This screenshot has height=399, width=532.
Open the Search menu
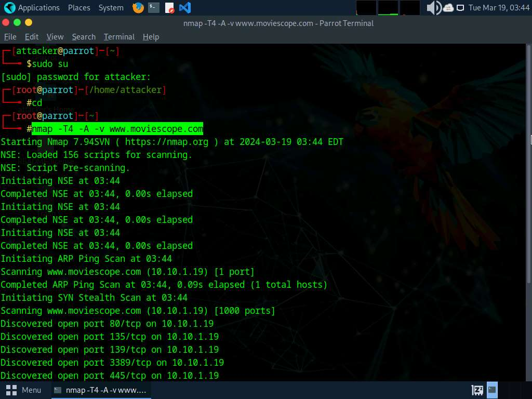coord(84,37)
